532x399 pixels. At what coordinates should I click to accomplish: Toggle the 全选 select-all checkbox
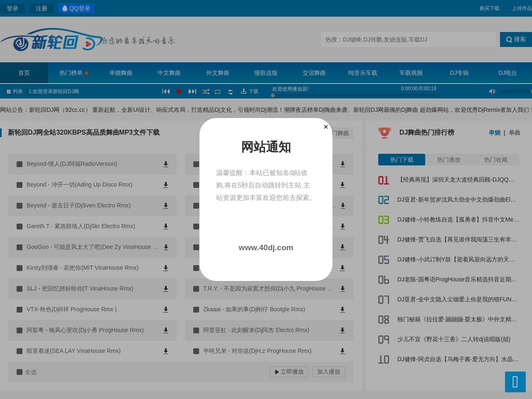(20, 372)
